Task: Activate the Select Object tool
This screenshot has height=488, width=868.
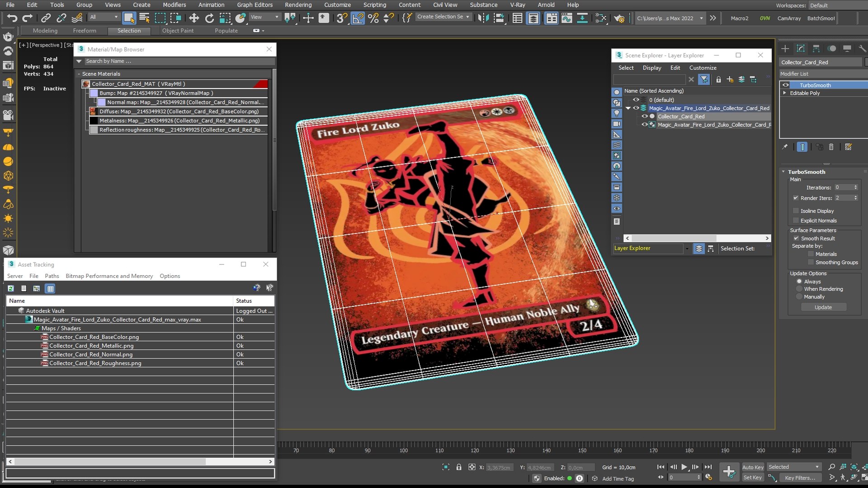Action: 129,18
